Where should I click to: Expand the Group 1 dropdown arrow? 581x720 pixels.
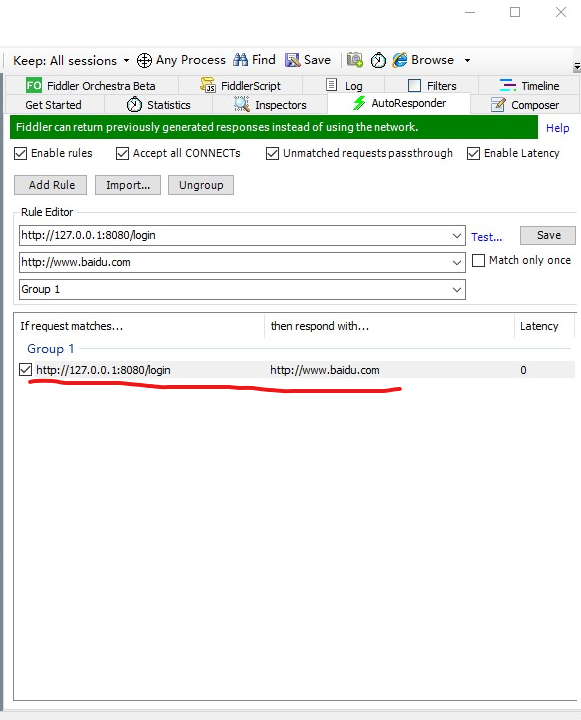coord(457,290)
